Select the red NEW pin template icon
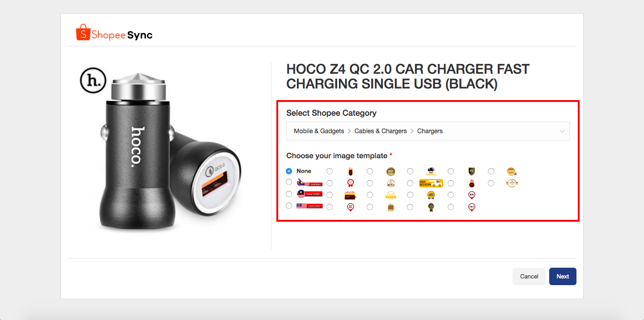 [471, 195]
